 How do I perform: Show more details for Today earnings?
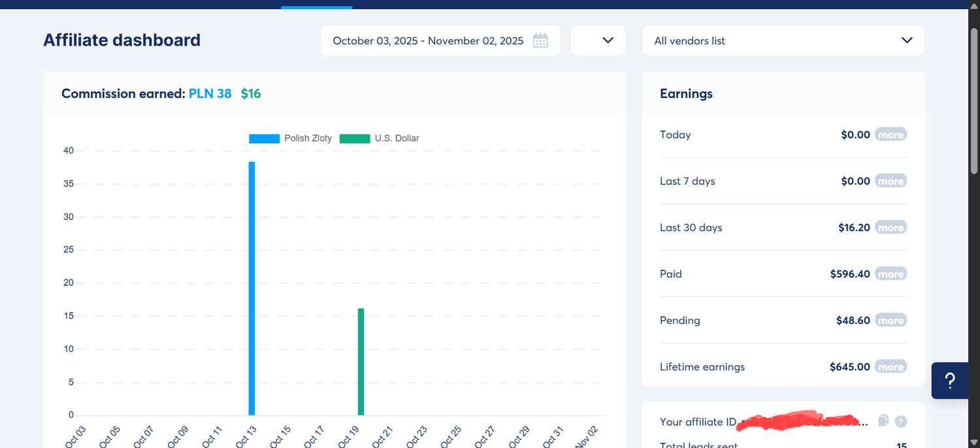pyautogui.click(x=890, y=135)
